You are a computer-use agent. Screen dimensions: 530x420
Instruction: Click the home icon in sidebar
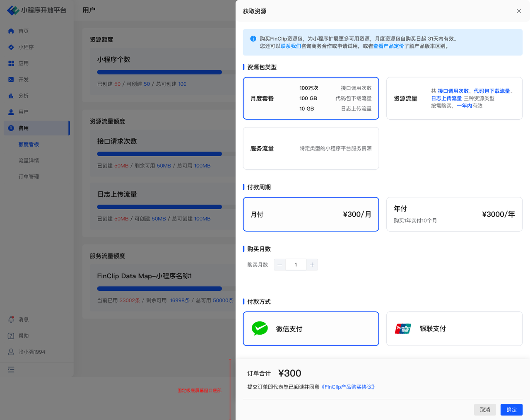click(x=11, y=31)
